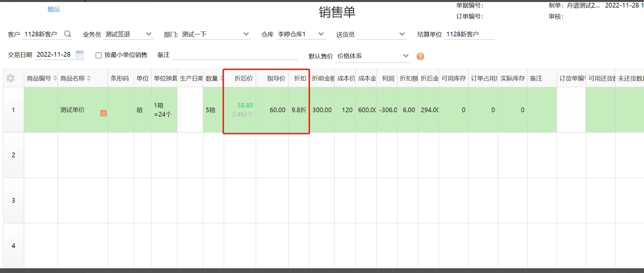Expand the 送货员 dropdown
This screenshot has width=644, height=273.
click(x=402, y=34)
